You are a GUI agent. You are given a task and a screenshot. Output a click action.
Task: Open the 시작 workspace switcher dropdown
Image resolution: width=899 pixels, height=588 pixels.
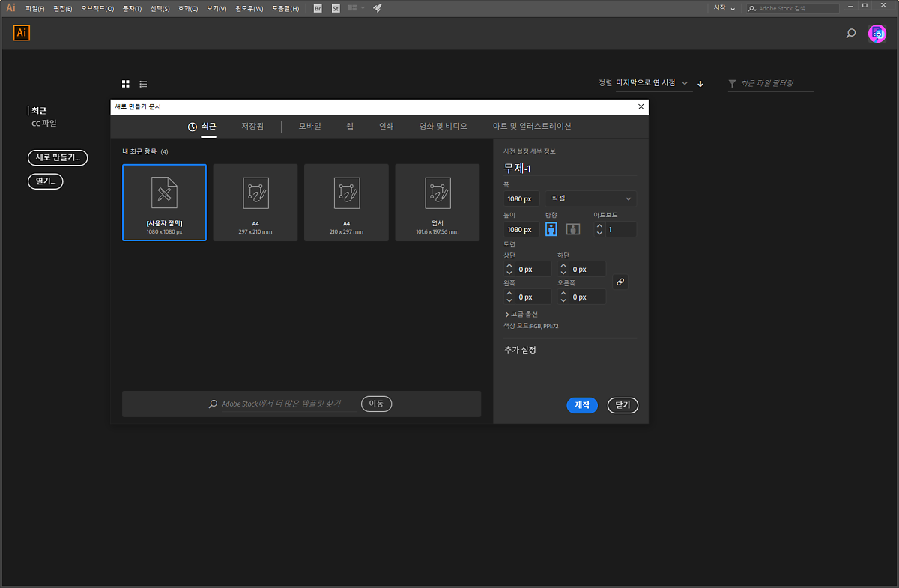(x=724, y=8)
